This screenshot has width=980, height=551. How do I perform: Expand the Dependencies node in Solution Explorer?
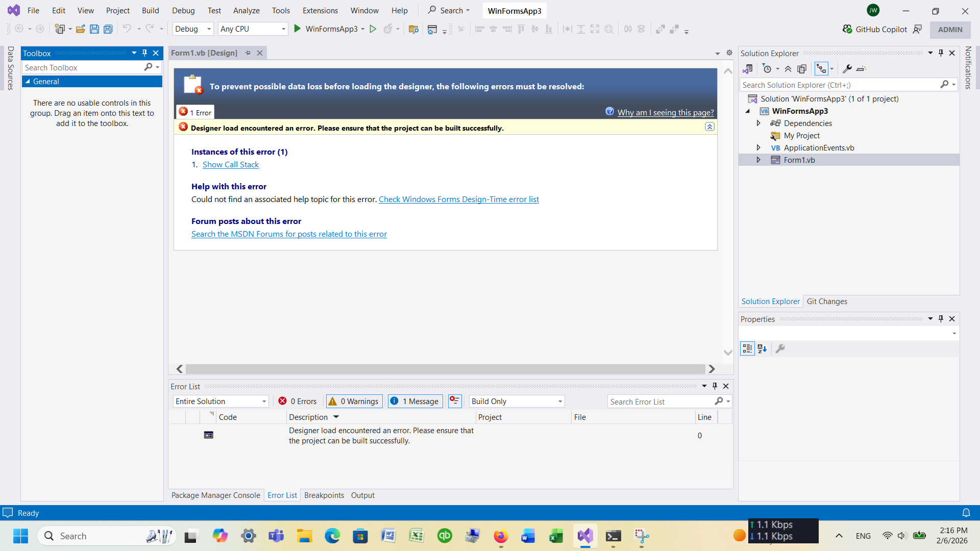tap(758, 123)
